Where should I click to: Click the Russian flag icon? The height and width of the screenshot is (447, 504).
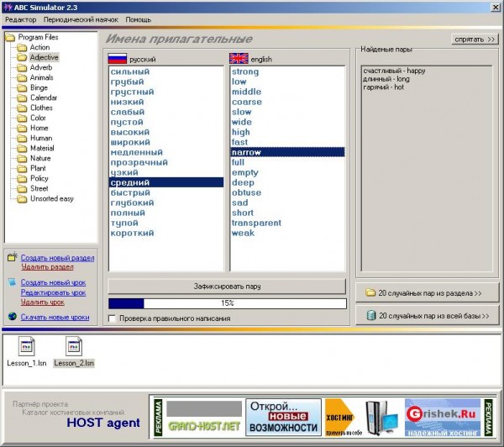[116, 59]
